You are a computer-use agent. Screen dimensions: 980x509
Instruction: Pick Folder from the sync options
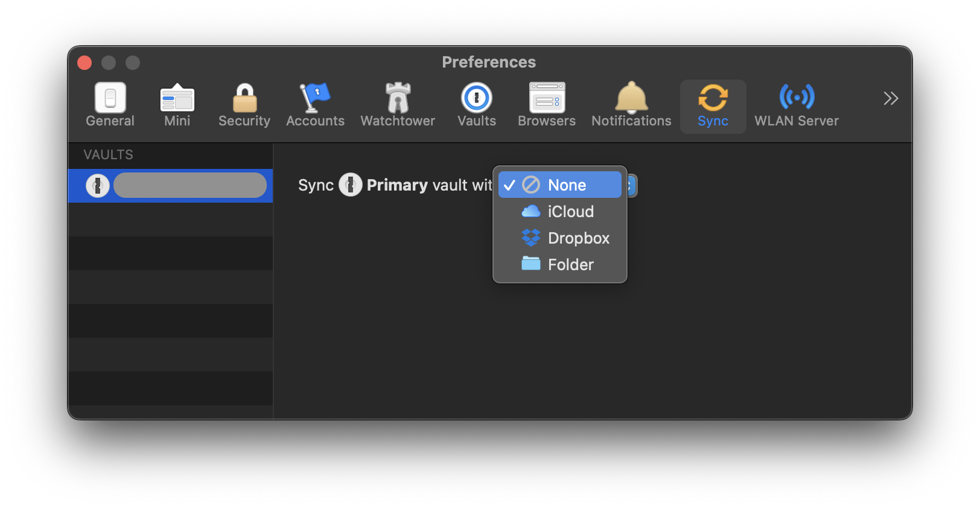[570, 265]
